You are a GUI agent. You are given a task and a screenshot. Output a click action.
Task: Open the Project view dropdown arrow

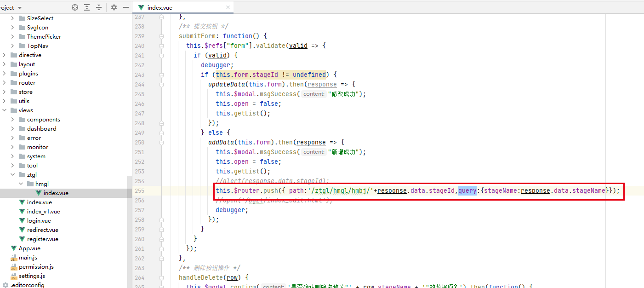[x=19, y=8]
